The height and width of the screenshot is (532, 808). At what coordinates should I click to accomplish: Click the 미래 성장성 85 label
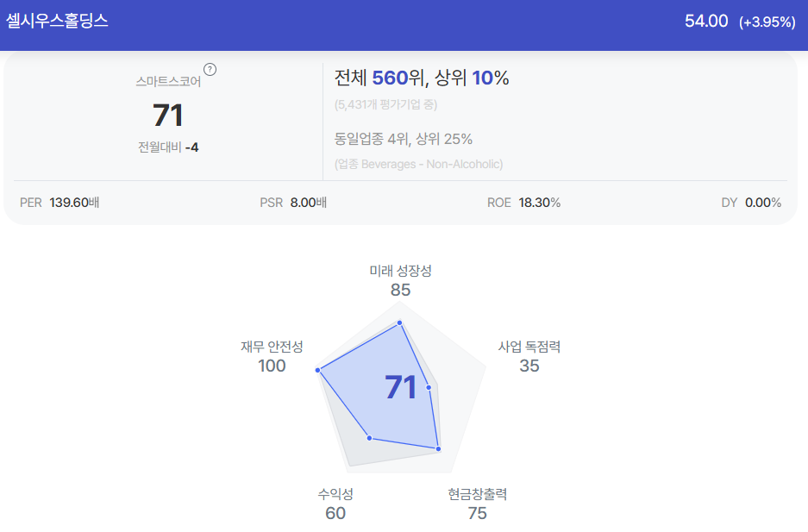400,281
